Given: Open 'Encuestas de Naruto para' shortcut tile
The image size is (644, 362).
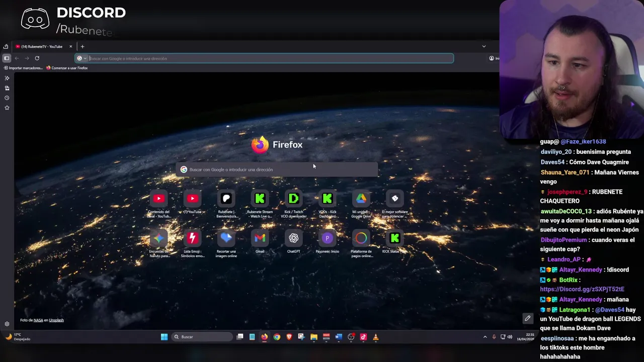Looking at the screenshot, I should coord(159,244).
